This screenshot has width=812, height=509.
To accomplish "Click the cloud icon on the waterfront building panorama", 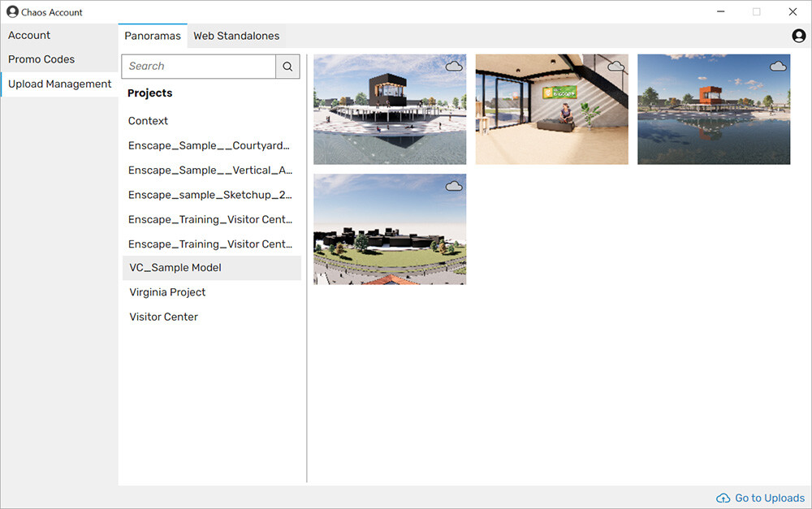I will [x=778, y=66].
